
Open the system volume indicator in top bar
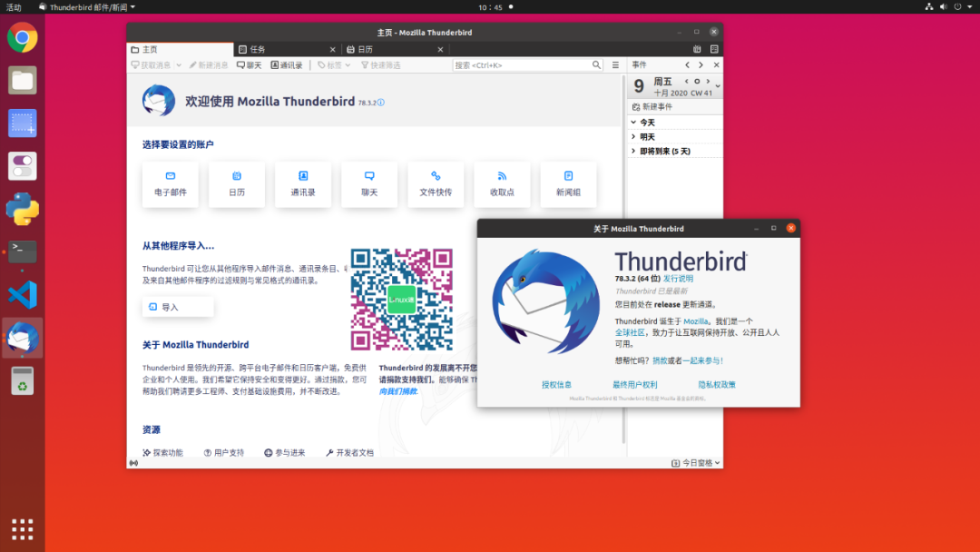[944, 7]
